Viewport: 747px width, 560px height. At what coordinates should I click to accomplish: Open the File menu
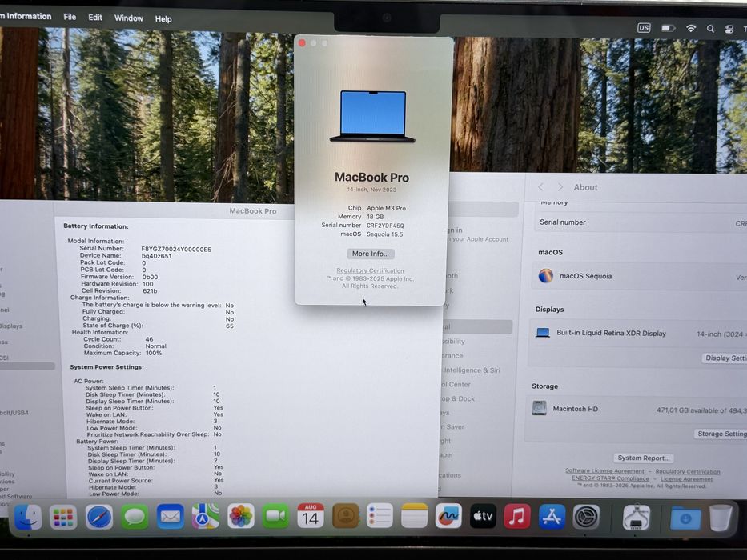tap(70, 17)
